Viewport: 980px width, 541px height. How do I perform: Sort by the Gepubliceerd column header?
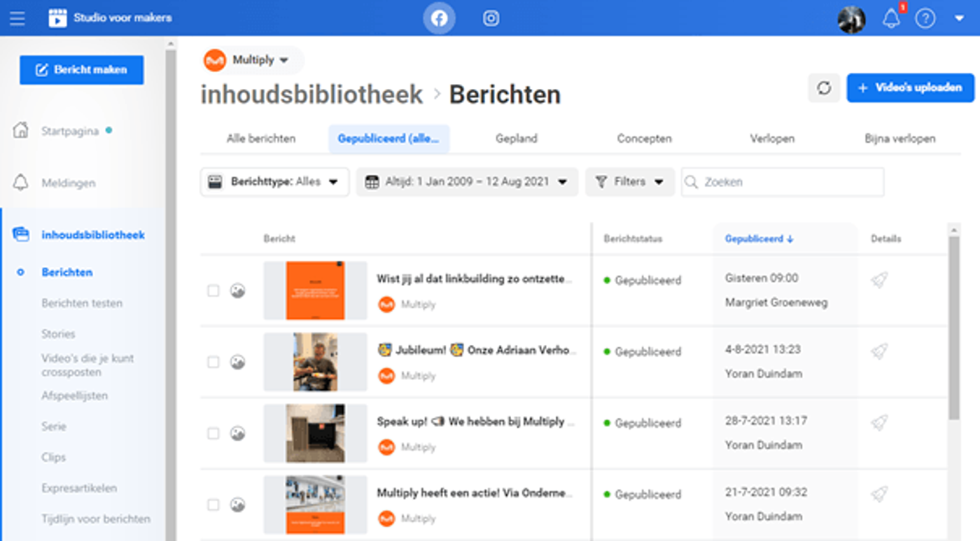pos(759,239)
